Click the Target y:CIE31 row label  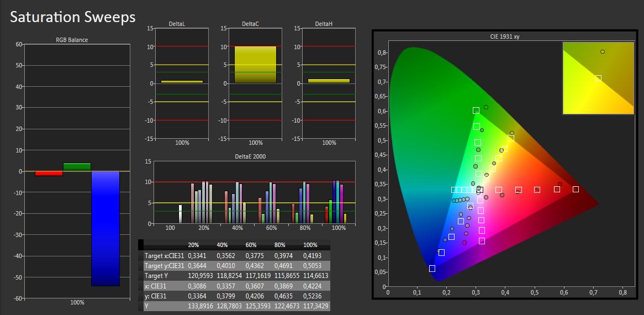tap(165, 265)
